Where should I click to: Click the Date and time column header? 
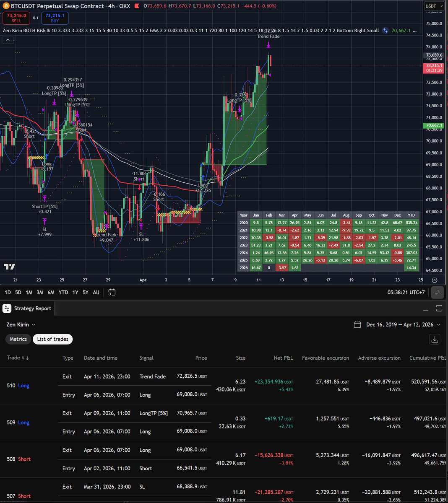pyautogui.click(x=101, y=358)
